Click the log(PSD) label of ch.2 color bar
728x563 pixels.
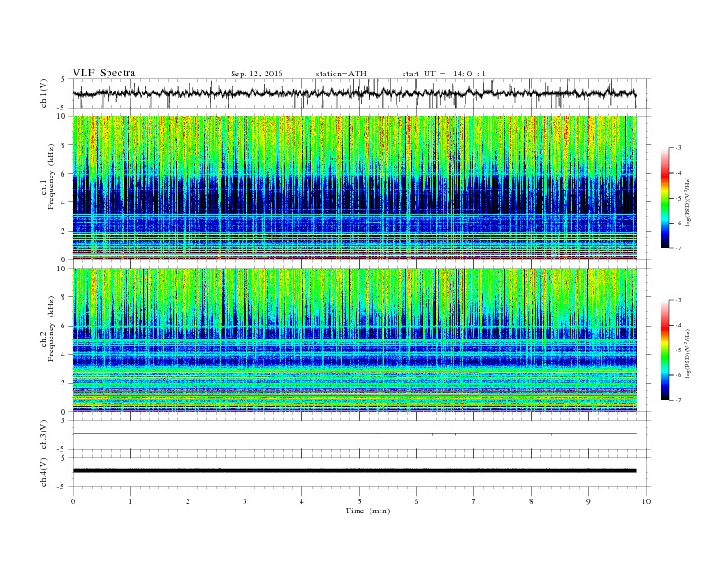point(688,353)
